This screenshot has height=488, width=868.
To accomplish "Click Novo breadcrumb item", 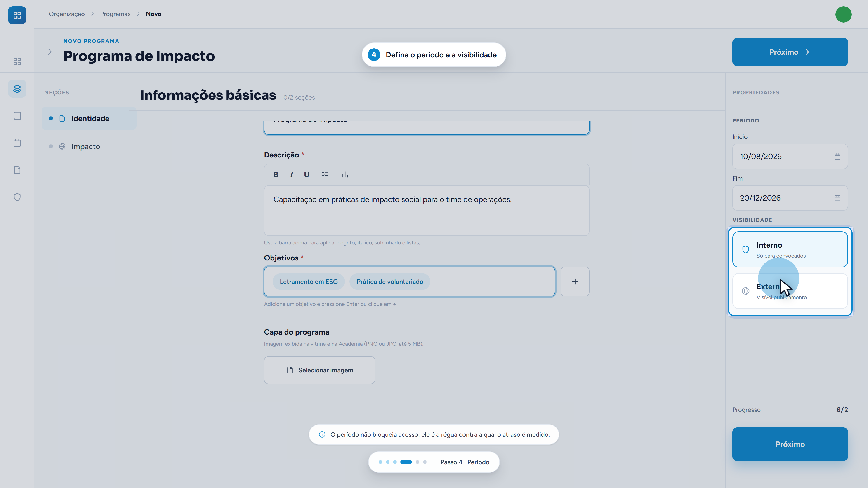I will point(154,14).
